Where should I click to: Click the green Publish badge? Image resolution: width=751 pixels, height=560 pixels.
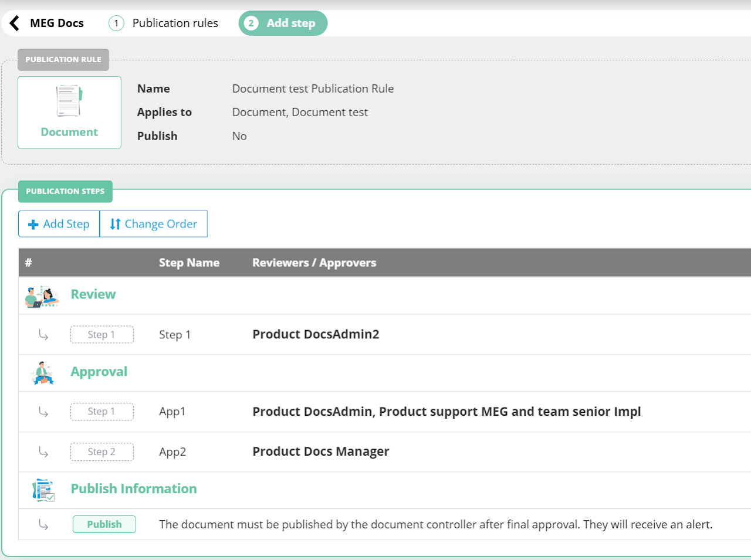tap(104, 524)
